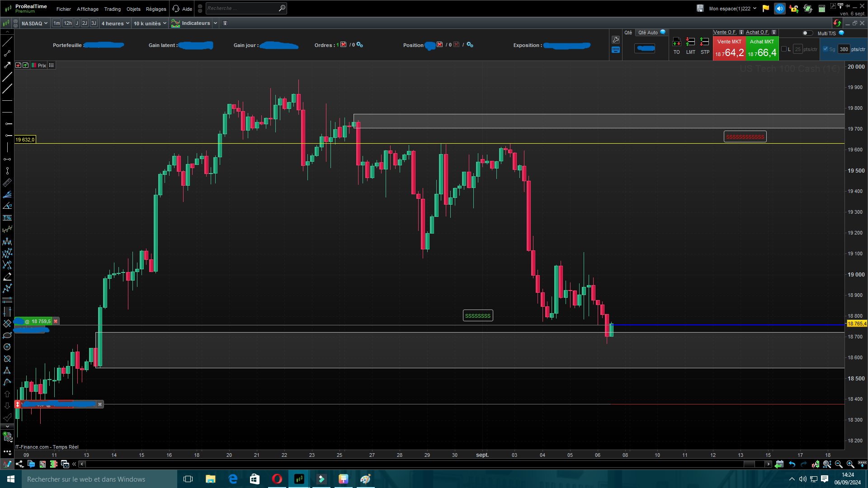The width and height of the screenshot is (868, 488).
Task: Check the L limit checkbox
Action: point(784,49)
